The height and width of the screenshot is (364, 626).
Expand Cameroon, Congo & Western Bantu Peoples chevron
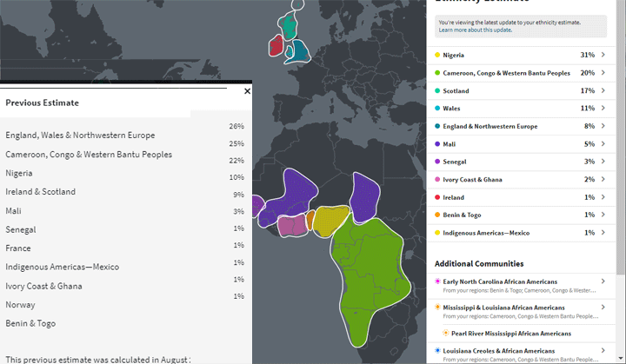point(603,73)
